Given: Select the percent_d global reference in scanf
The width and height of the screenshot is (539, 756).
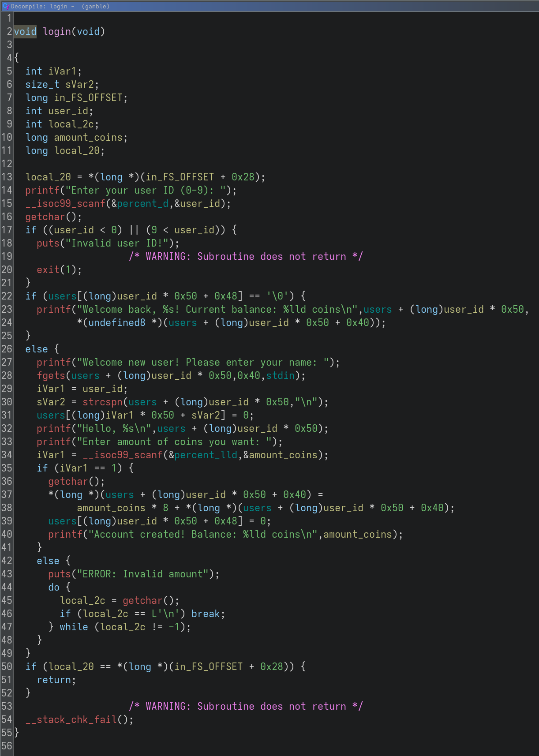Looking at the screenshot, I should [x=143, y=204].
